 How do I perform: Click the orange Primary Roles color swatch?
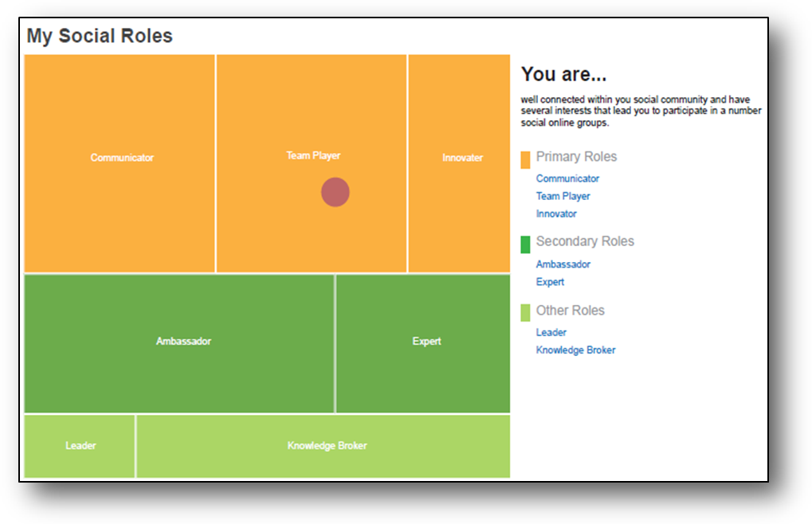point(525,159)
